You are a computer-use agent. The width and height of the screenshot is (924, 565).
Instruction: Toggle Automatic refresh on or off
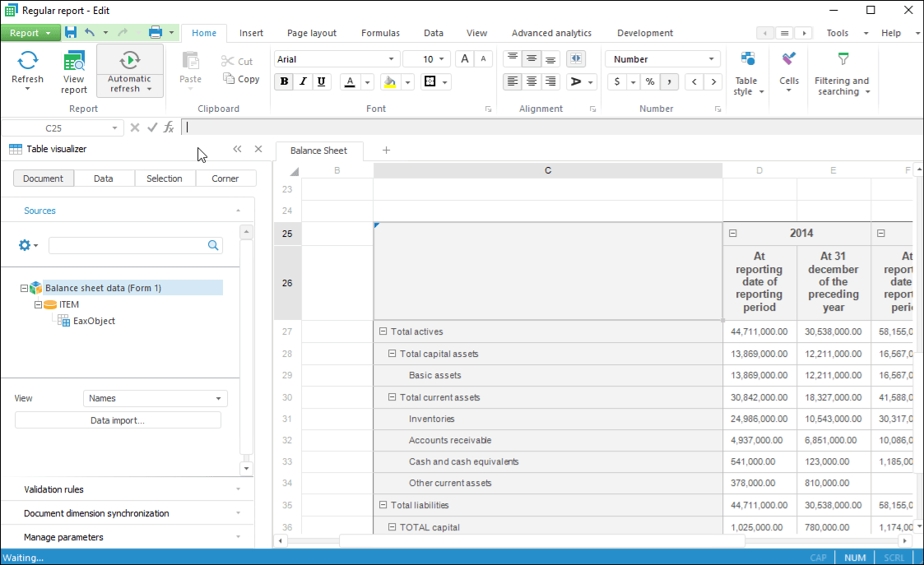tap(130, 61)
